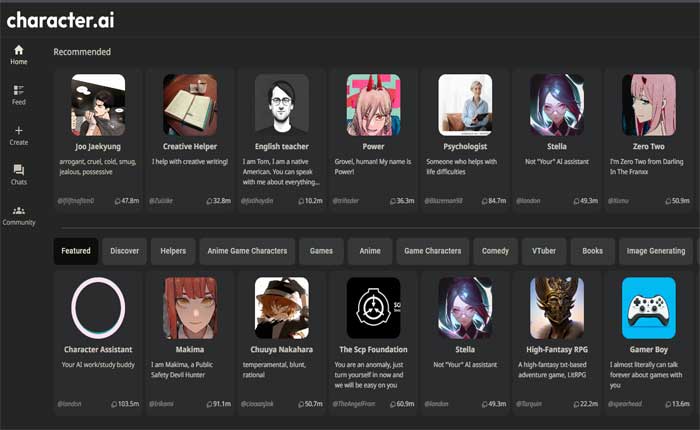
Task: Open the Image Generating tab
Action: click(x=657, y=251)
